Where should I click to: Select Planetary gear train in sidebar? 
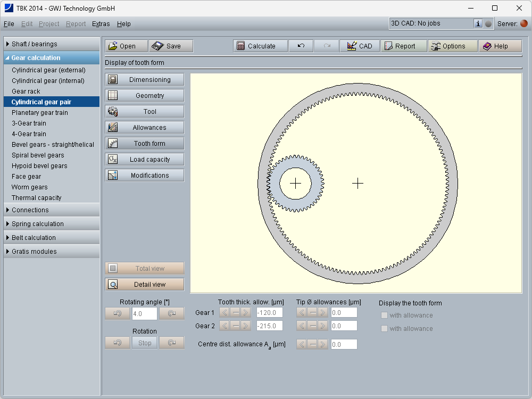40,113
